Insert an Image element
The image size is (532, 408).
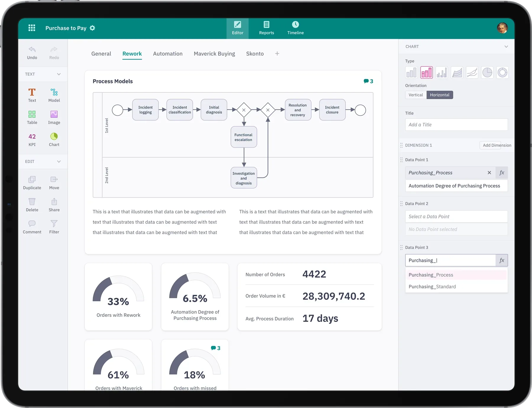(x=54, y=117)
